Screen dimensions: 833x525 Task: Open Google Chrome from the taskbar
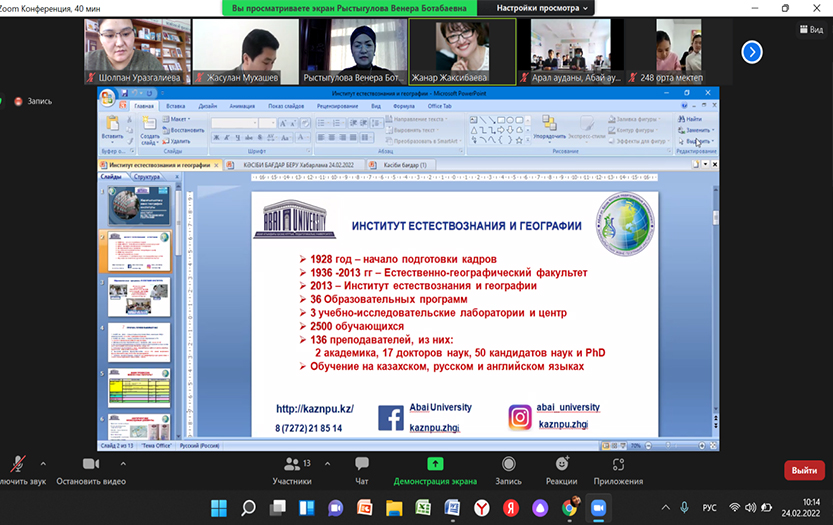(569, 508)
